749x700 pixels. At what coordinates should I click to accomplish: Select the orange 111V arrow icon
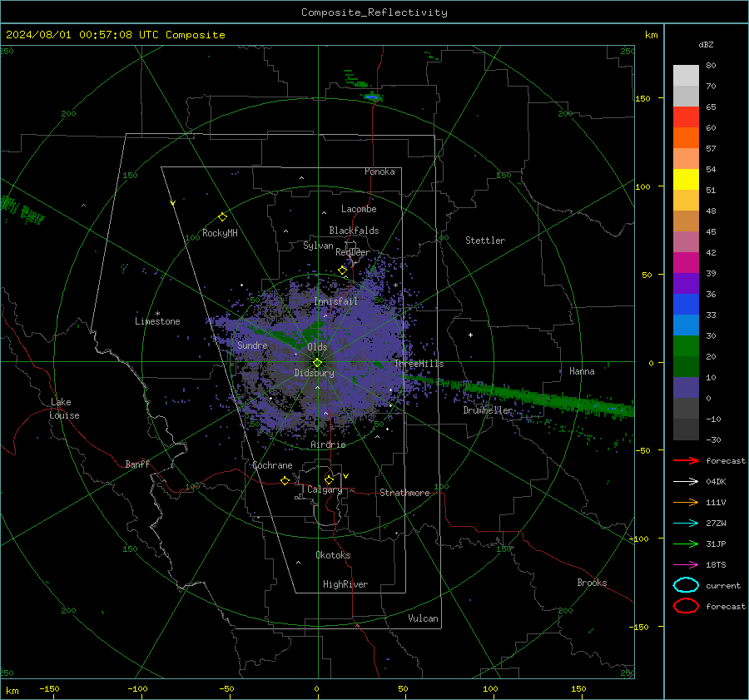click(686, 502)
